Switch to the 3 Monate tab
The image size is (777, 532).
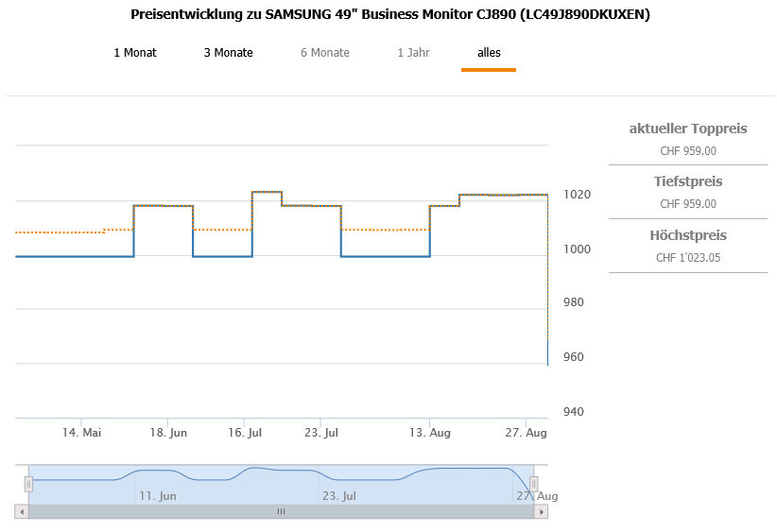228,53
